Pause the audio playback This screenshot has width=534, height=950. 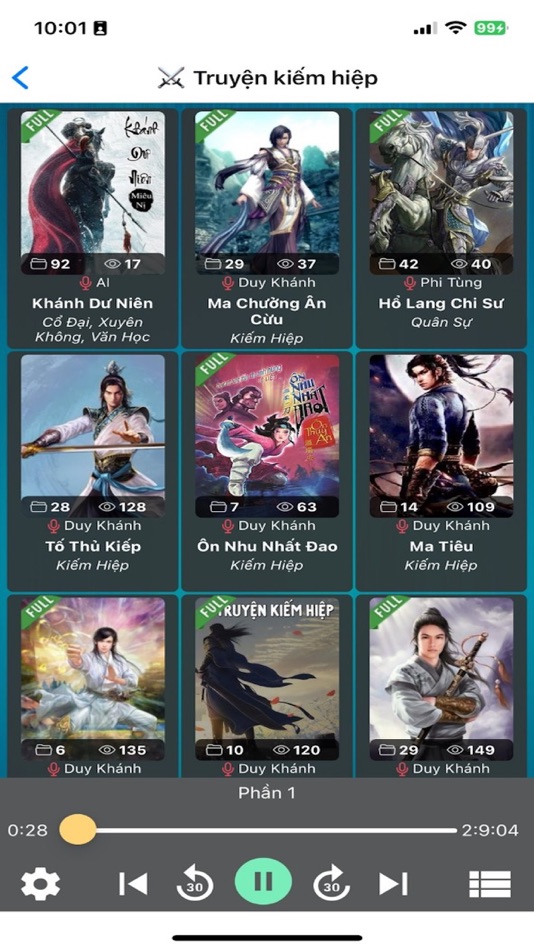pyautogui.click(x=263, y=881)
